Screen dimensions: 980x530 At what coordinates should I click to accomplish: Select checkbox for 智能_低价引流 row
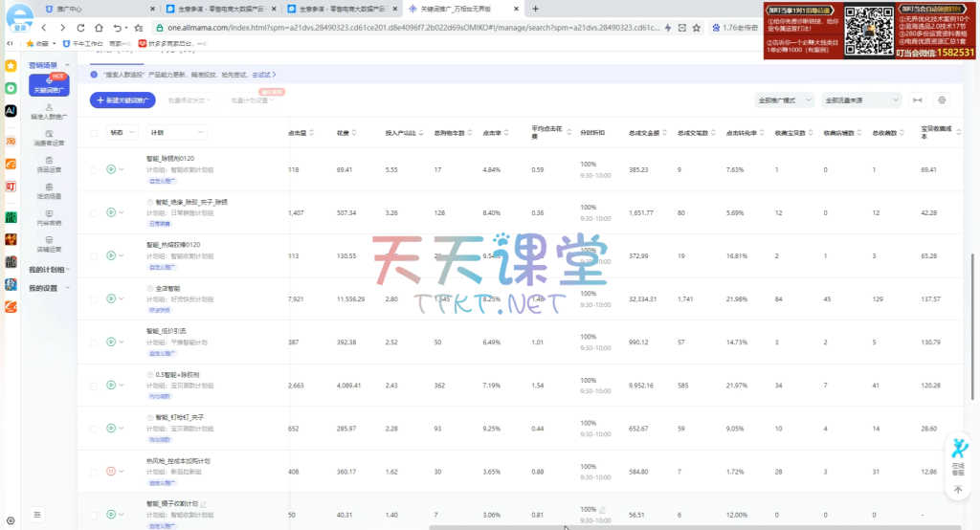point(93,342)
